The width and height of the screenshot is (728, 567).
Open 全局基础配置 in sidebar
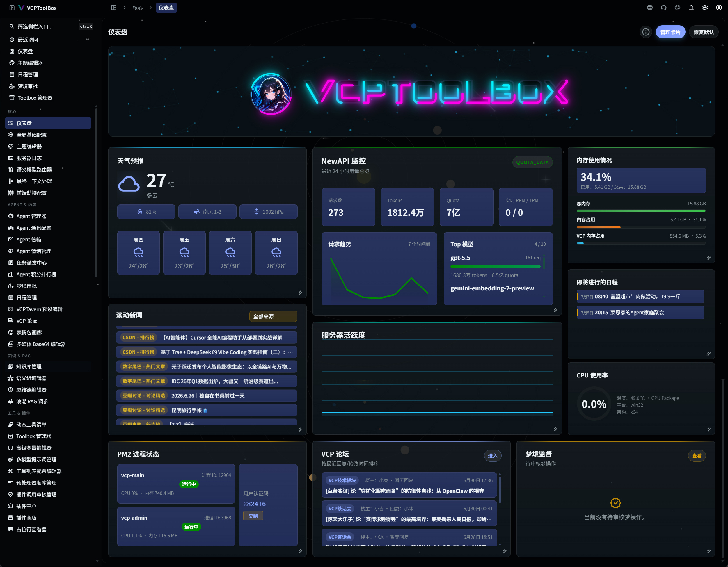pyautogui.click(x=48, y=135)
